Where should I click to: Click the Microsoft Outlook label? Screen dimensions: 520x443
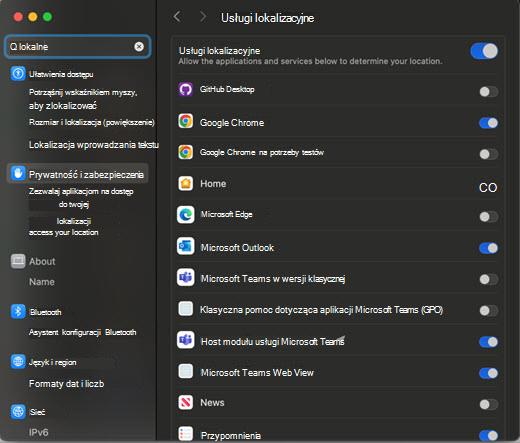pyautogui.click(x=237, y=248)
